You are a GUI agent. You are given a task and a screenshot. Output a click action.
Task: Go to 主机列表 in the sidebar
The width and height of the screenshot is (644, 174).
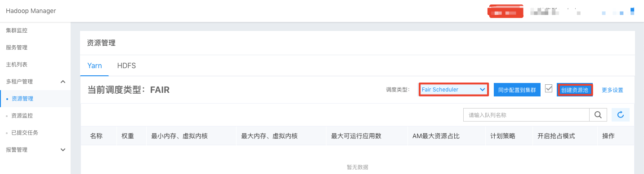point(17,65)
